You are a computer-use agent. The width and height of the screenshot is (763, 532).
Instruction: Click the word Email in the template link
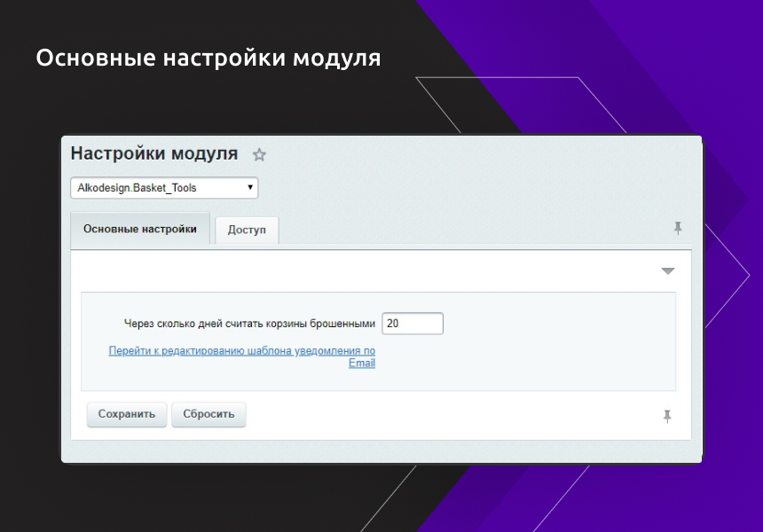tap(362, 363)
